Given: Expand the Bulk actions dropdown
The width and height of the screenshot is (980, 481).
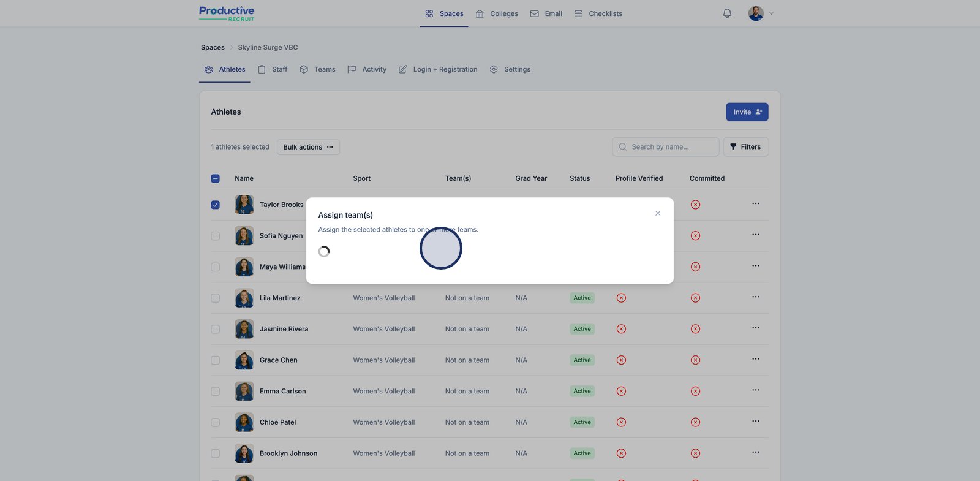Looking at the screenshot, I should [x=308, y=147].
